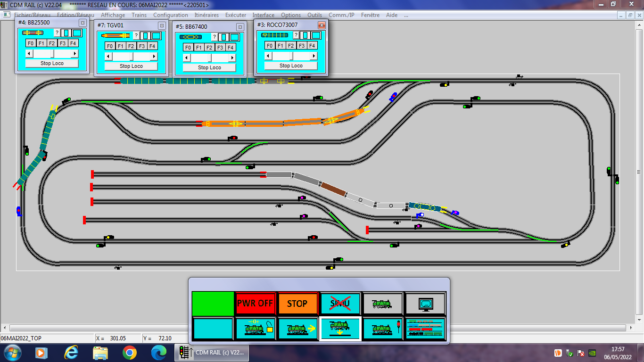Click the locomotive with down arrow placement icon

340,329
